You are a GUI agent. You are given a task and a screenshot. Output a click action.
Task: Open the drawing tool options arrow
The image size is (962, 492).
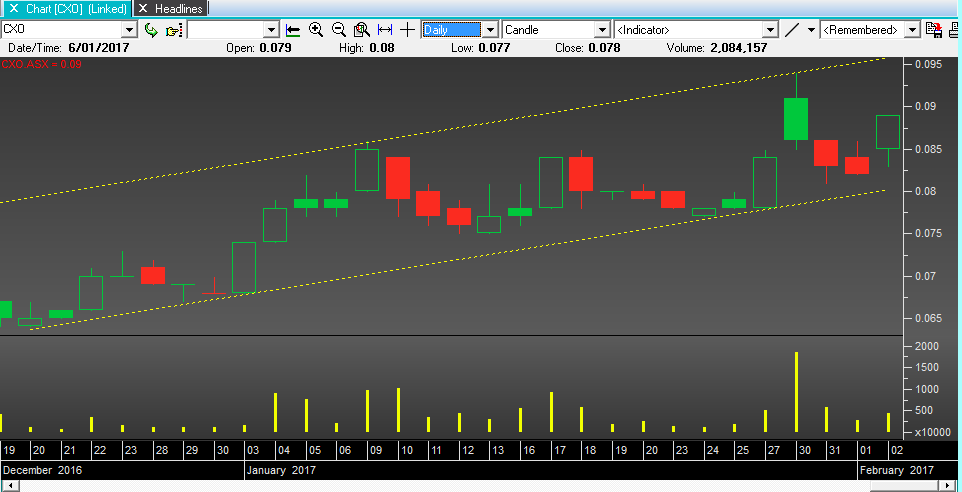pyautogui.click(x=811, y=29)
